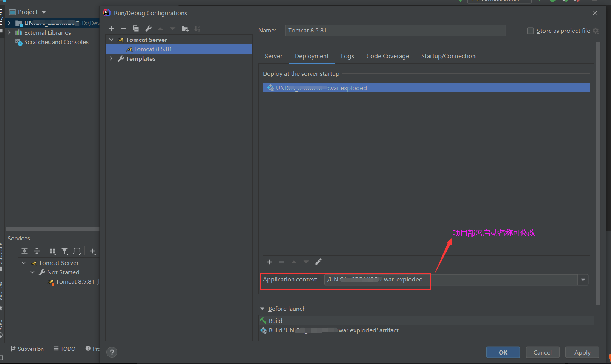Image resolution: width=611 pixels, height=364 pixels.
Task: Add a new run configuration
Action: 111,29
